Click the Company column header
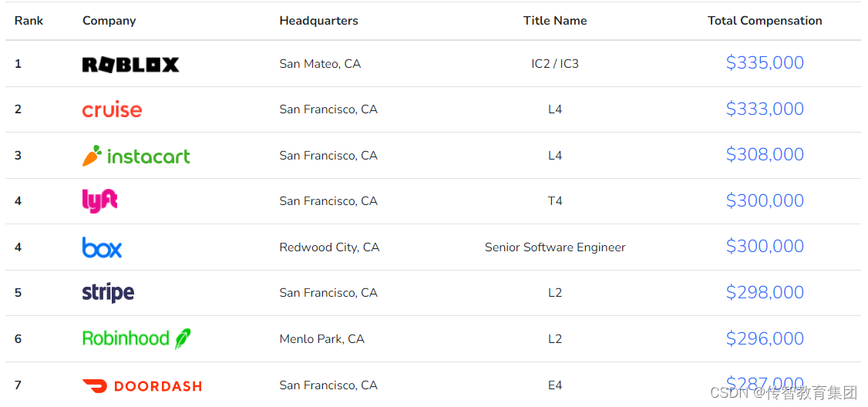Image resolution: width=868 pixels, height=407 pixels. [109, 21]
